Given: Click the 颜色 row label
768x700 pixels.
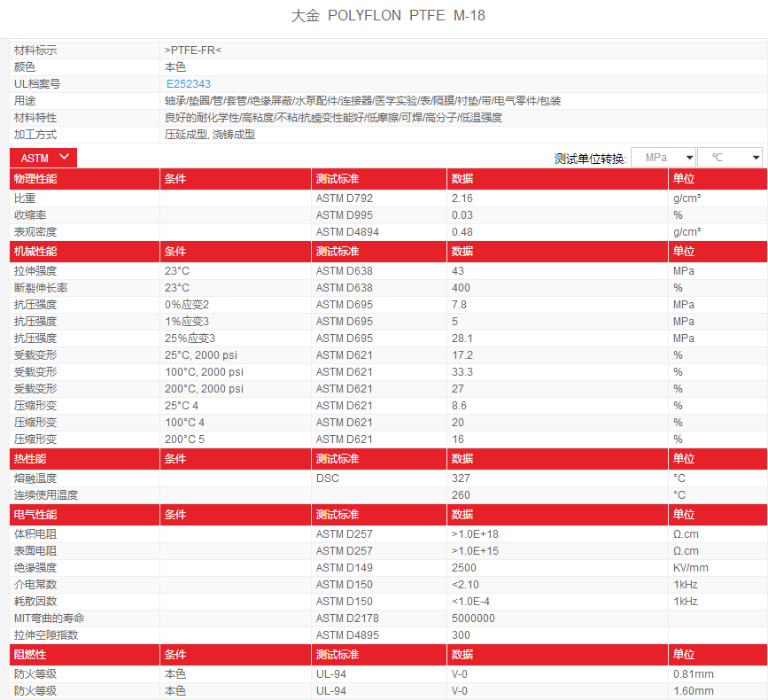Looking at the screenshot, I should pos(25,67).
